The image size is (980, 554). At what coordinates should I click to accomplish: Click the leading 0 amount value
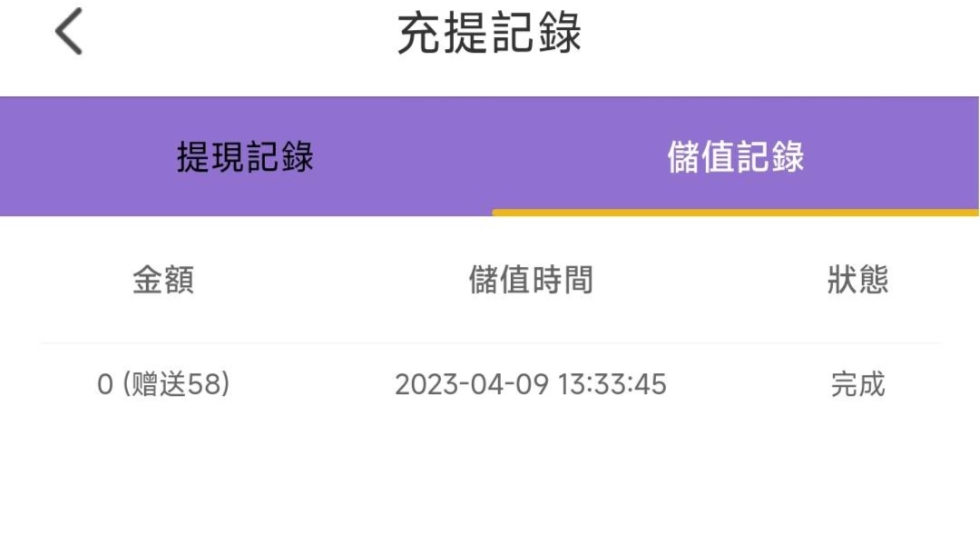[x=104, y=385]
